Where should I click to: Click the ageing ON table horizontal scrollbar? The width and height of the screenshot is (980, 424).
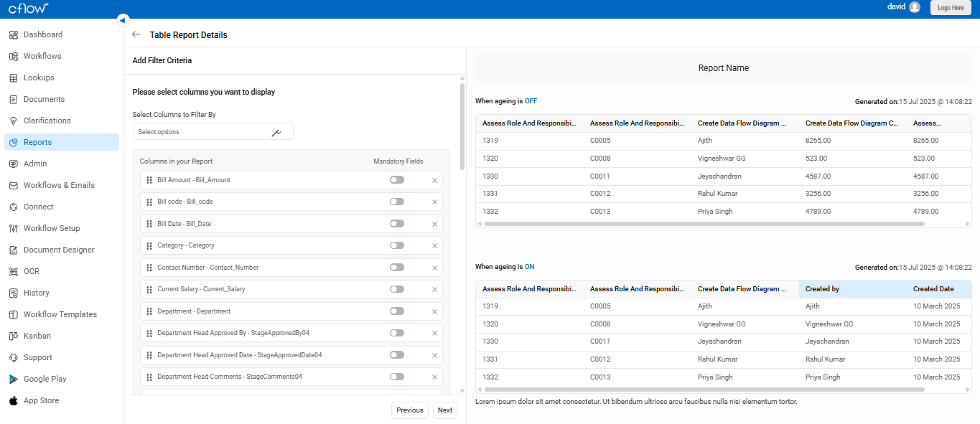tap(704, 390)
